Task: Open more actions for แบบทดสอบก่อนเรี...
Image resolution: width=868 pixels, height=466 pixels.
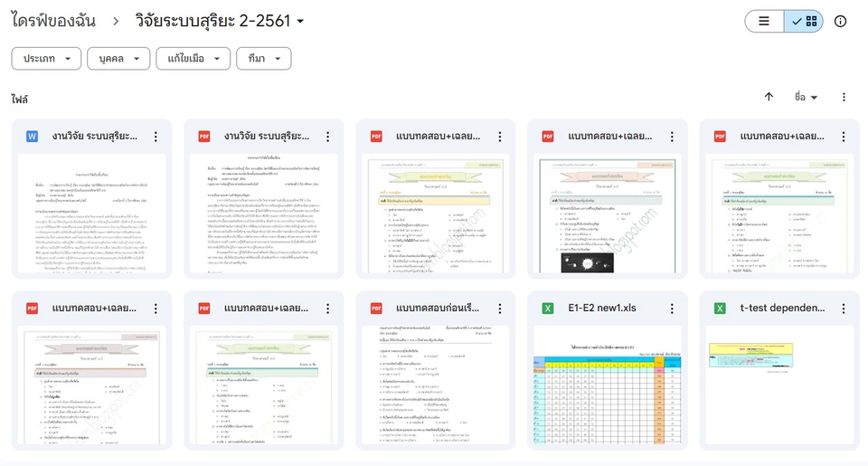Action: click(x=500, y=308)
